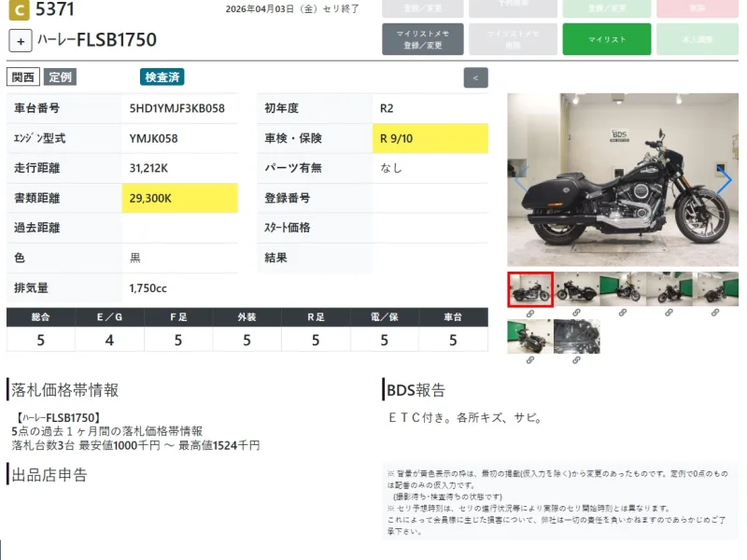Image resolution: width=747 pixels, height=560 pixels.
Task: Click the main motorcycle photo
Action: click(623, 180)
